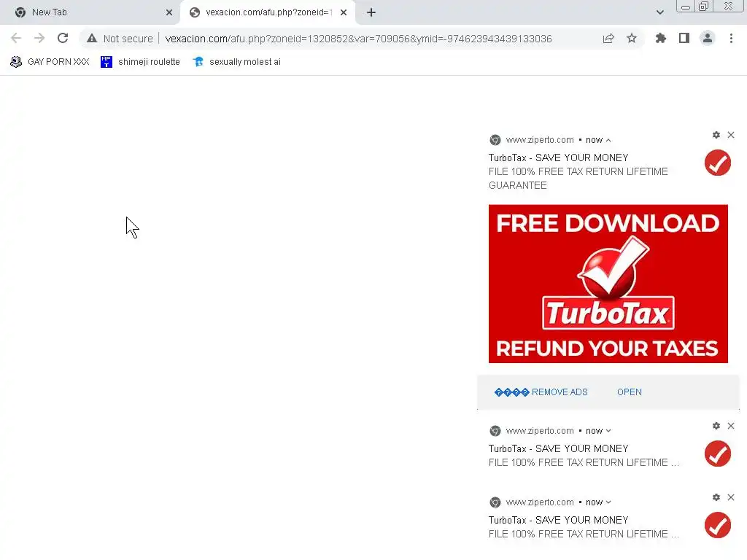Close the vexacion.com tab
Screen dimensions: 747x560
pyautogui.click(x=344, y=12)
